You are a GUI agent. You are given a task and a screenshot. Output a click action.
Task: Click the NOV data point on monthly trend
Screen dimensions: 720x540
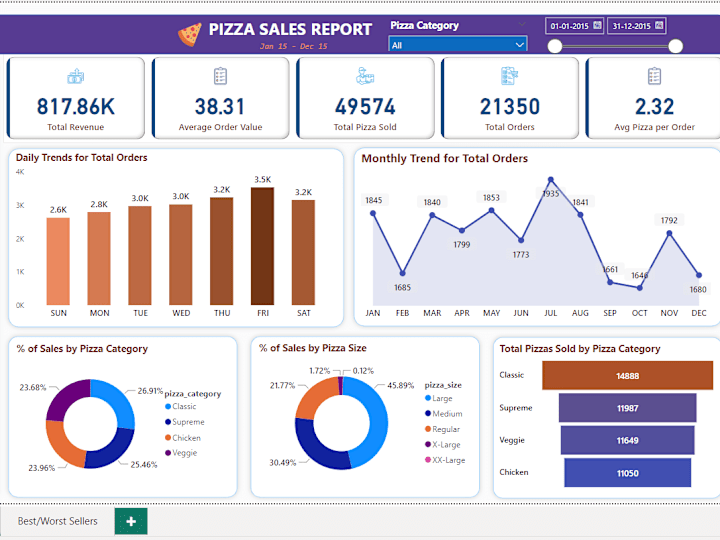669,233
